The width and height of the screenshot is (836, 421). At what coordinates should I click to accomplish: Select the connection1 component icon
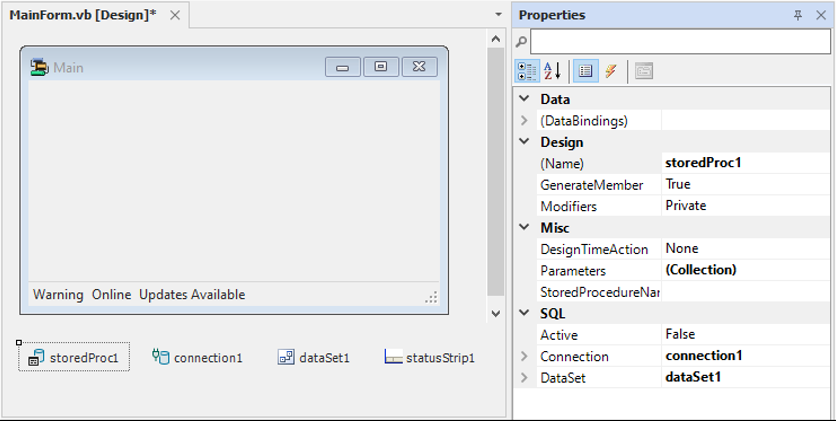[x=161, y=357]
